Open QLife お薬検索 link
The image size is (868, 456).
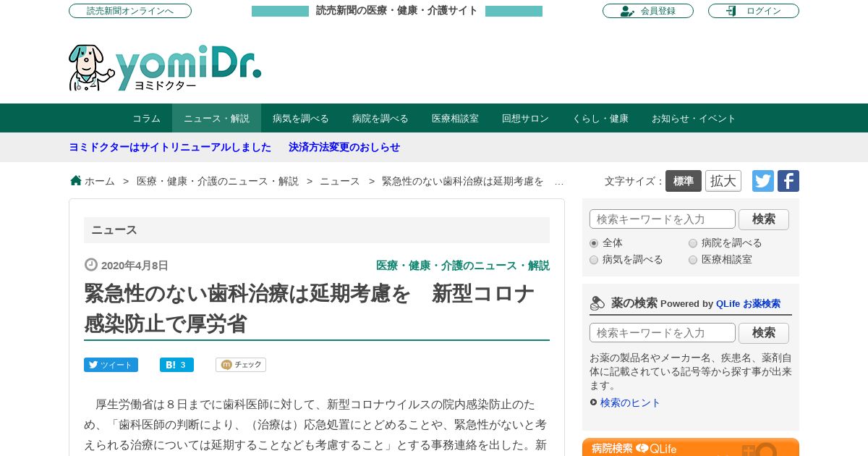pos(748,304)
